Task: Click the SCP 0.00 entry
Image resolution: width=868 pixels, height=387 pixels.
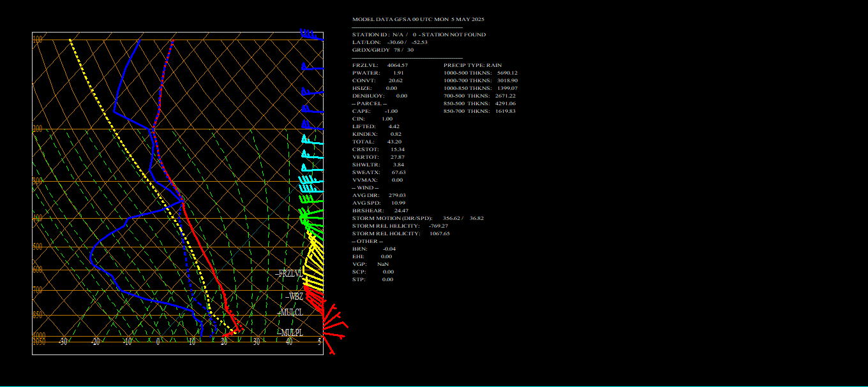Action: point(373,272)
